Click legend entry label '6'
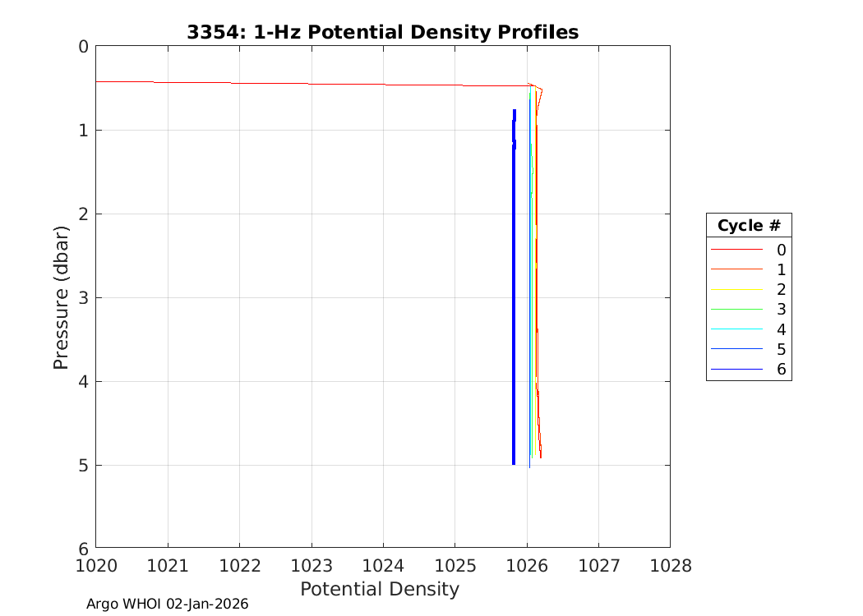 tap(781, 370)
